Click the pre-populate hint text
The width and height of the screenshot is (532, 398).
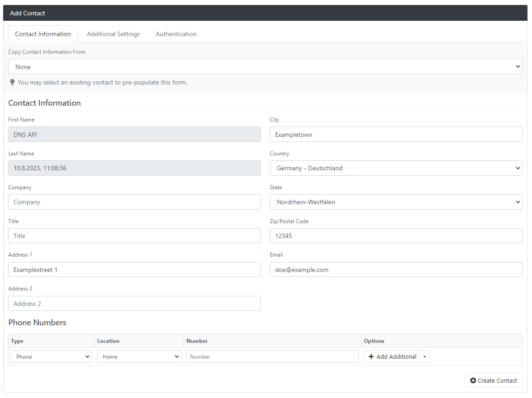[x=102, y=82]
